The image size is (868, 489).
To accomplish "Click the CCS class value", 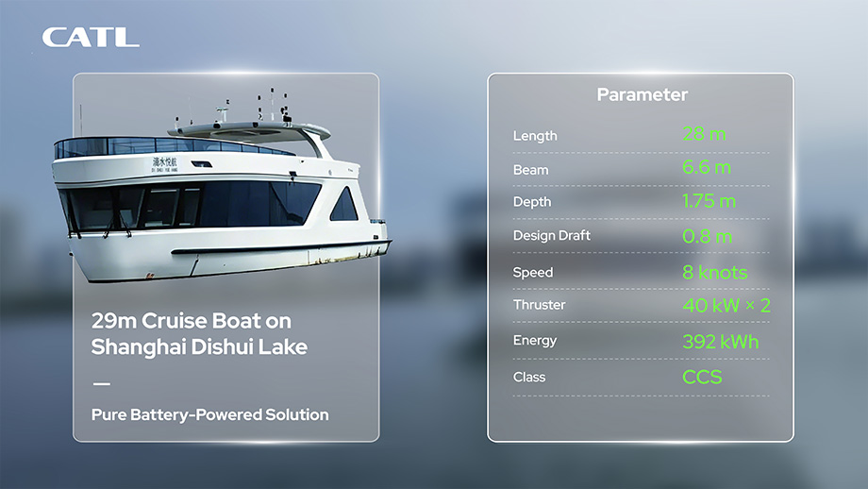I will pos(702,377).
